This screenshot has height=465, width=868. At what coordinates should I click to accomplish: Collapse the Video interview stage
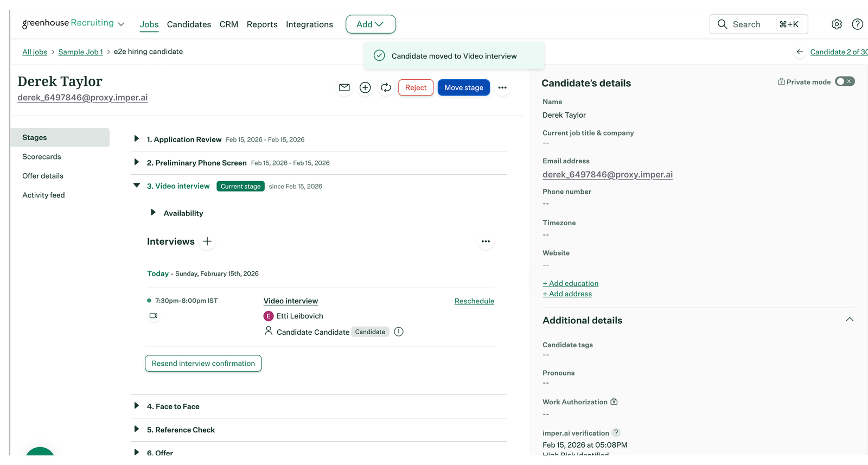137,186
